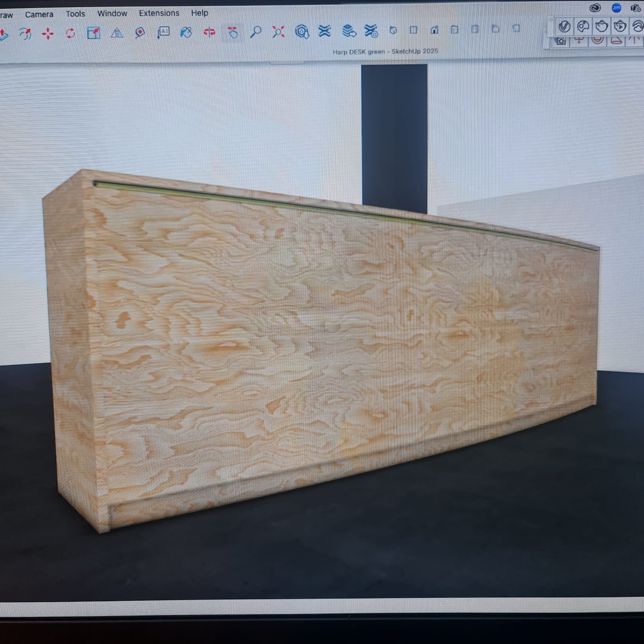Open the Window menu
The width and height of the screenshot is (644, 644).
click(x=112, y=13)
